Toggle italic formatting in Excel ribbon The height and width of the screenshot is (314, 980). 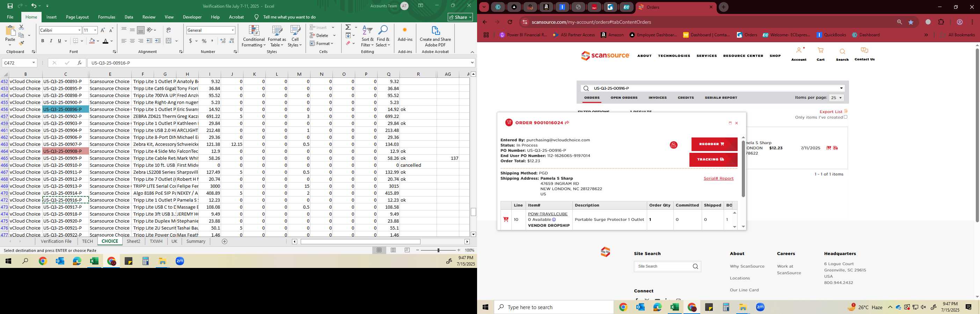[51, 41]
